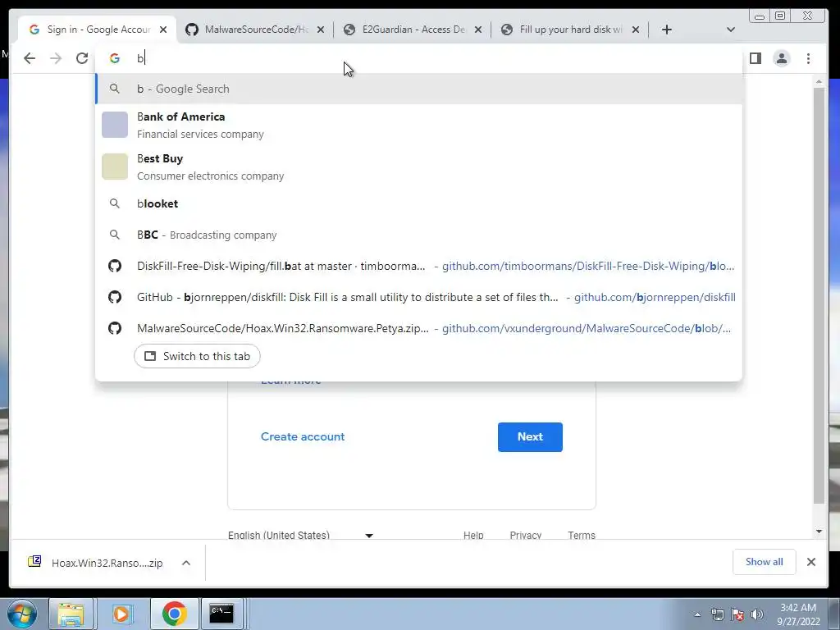
Task: Click search icon beside BBC suggestion
Action: (x=115, y=235)
